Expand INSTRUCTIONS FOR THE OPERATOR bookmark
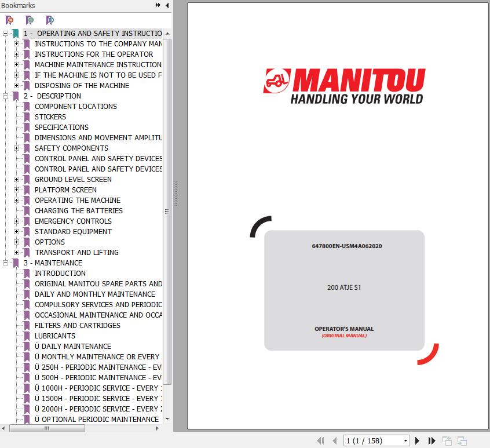Viewport: 490px width, 448px height. pos(17,54)
